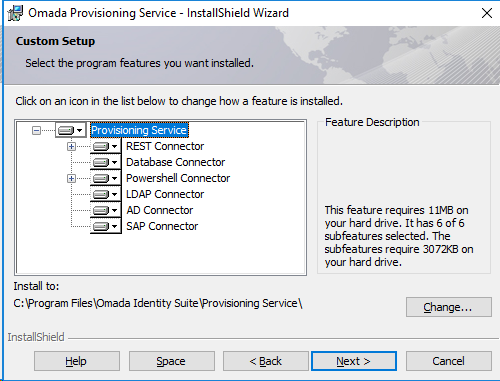Collapse the Provisioning Service tree node
500x381 pixels.
[36, 130]
